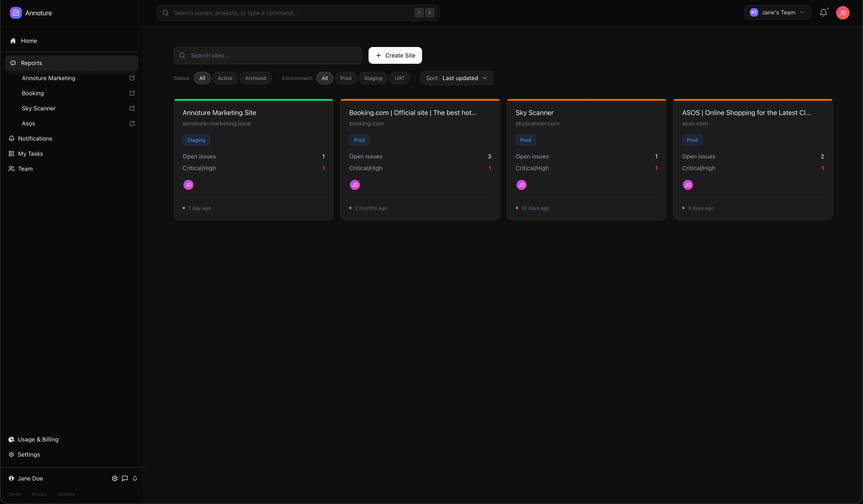Screen dimensions: 863x504
Task: Filter sites by UAT environment
Action: [400, 78]
